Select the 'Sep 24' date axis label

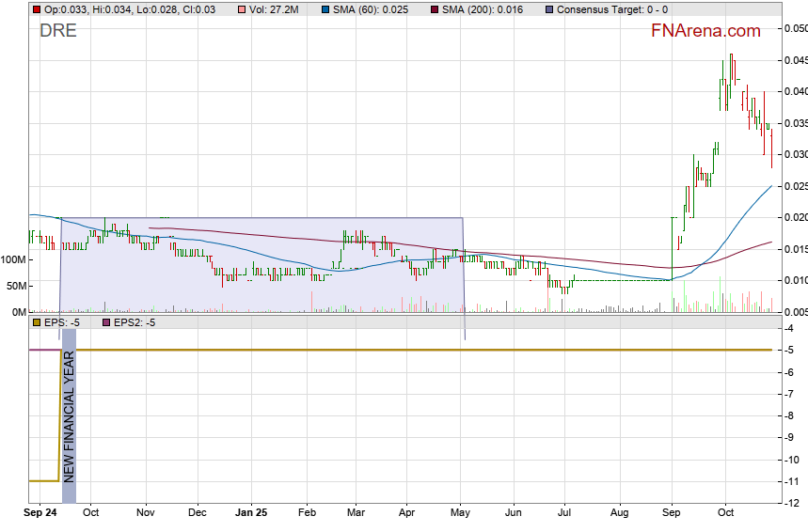coord(41,513)
